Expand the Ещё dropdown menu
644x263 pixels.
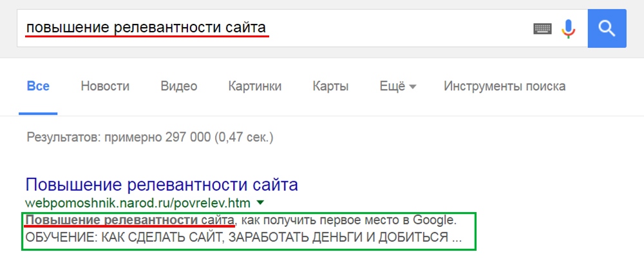pos(392,86)
